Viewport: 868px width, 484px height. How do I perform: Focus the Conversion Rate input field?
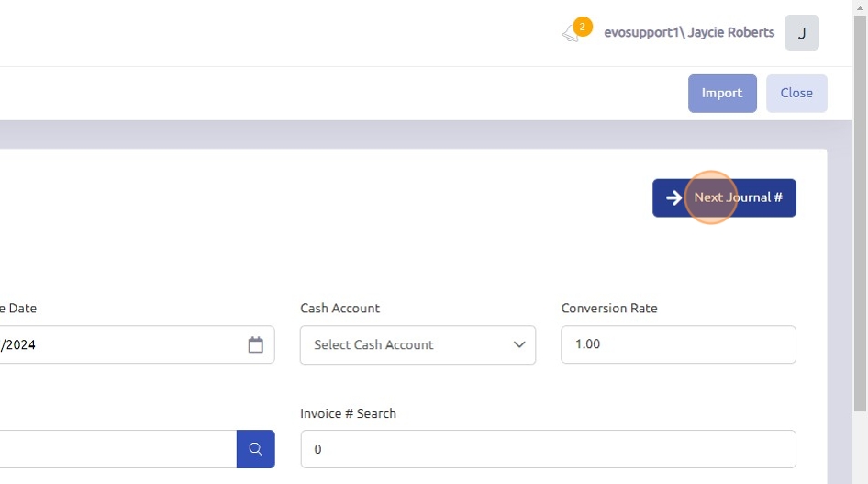click(x=678, y=344)
